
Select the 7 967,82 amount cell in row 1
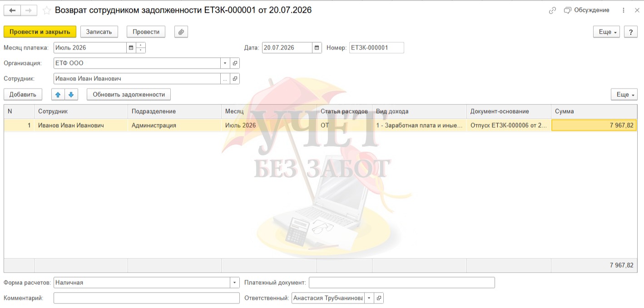[594, 125]
